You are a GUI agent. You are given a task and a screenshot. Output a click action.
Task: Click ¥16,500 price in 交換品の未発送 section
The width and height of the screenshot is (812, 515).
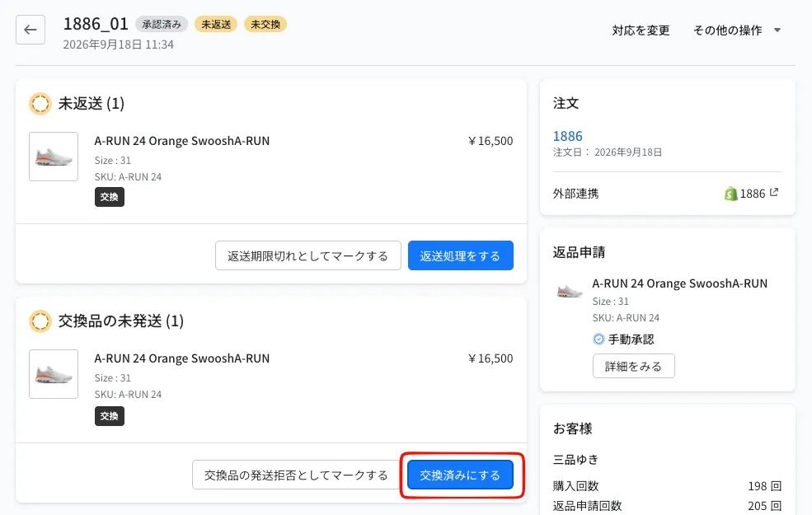[x=490, y=358]
